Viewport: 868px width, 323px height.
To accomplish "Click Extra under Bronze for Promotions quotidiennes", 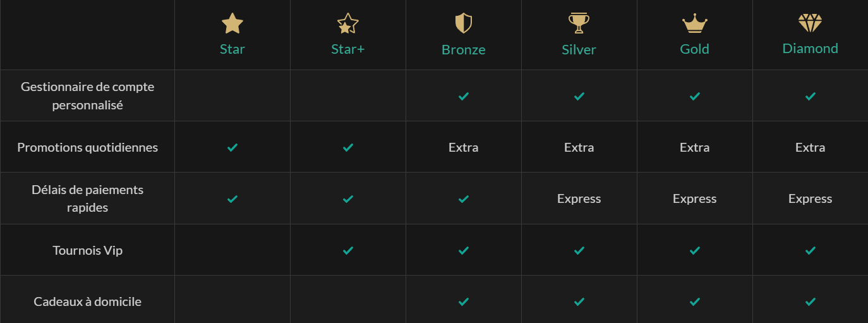I will tap(464, 147).
